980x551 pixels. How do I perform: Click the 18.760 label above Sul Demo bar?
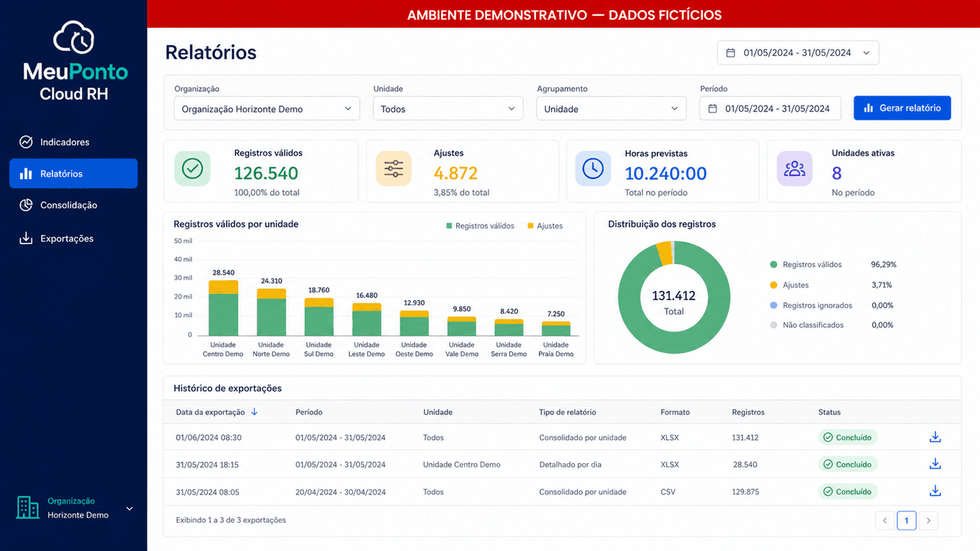318,290
